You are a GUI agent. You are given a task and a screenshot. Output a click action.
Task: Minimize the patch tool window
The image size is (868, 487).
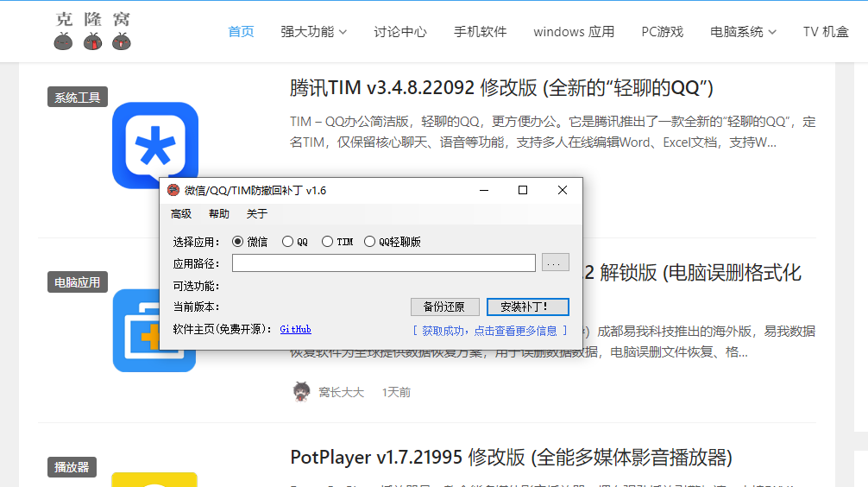(484, 190)
